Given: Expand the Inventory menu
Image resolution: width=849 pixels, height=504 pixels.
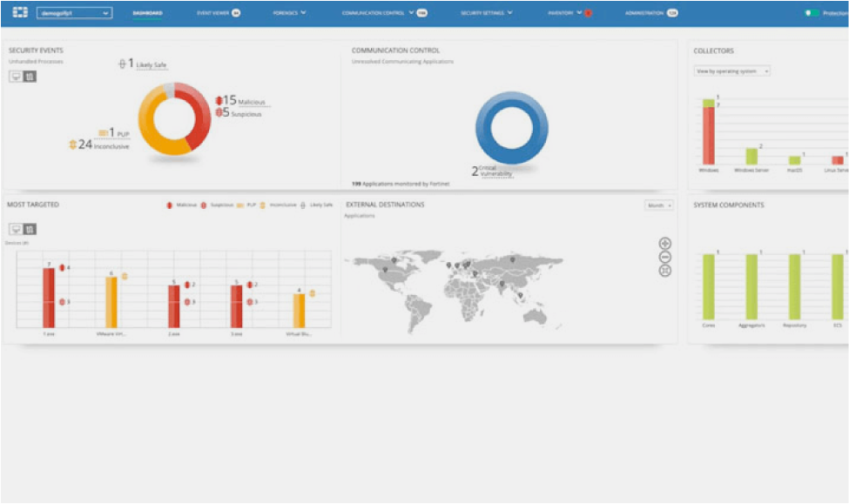Looking at the screenshot, I should [x=565, y=12].
